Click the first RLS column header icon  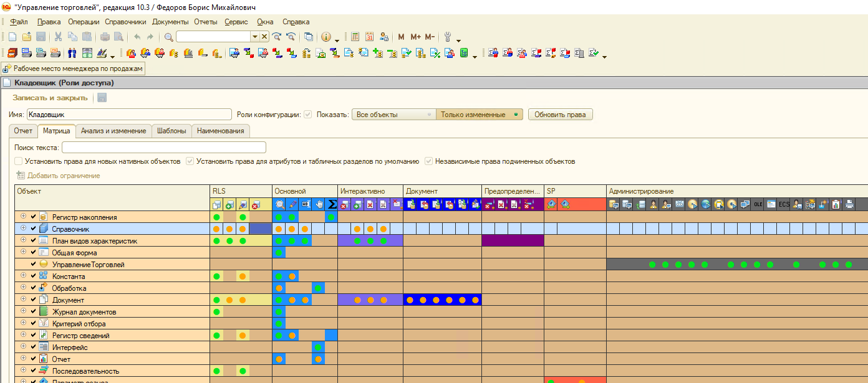tap(216, 204)
